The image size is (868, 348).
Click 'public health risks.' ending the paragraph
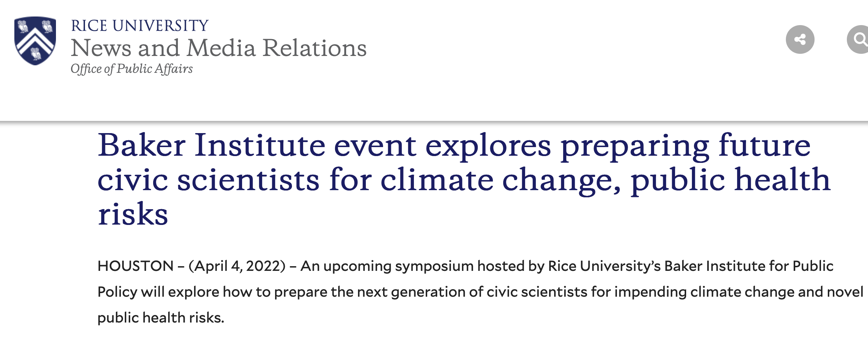pyautogui.click(x=161, y=318)
